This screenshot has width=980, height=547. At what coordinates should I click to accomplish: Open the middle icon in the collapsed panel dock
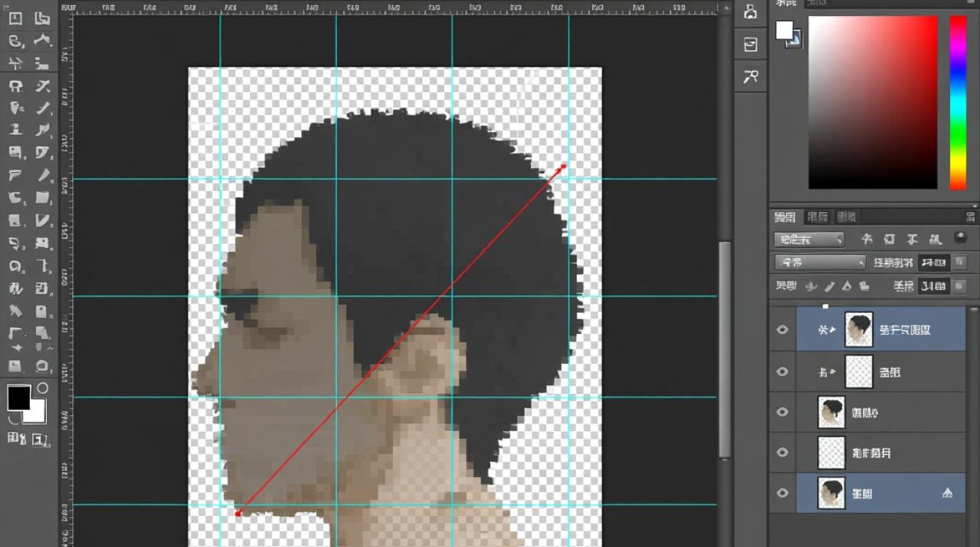click(x=750, y=44)
